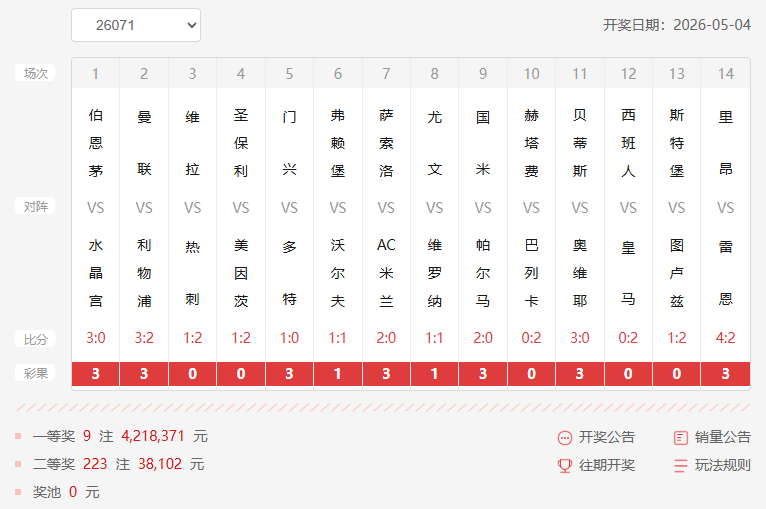Click the away team 雷恩
Screen dimensions: 766x509
[x=725, y=273]
